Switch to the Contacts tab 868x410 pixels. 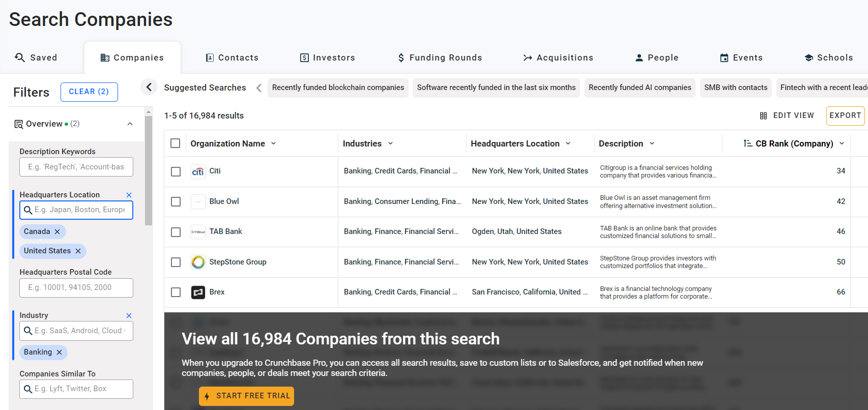coord(232,57)
